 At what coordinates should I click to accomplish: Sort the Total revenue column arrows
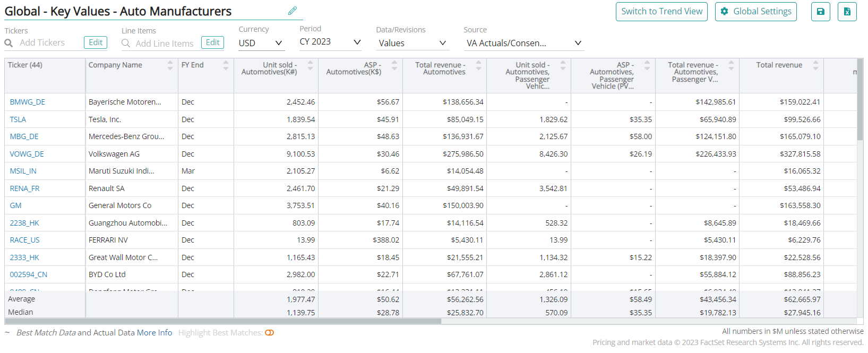click(x=815, y=65)
